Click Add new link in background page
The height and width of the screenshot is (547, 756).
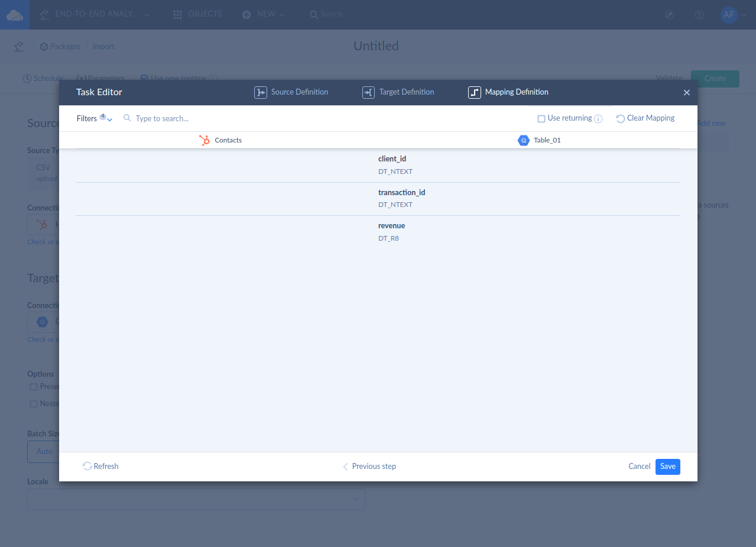712,123
